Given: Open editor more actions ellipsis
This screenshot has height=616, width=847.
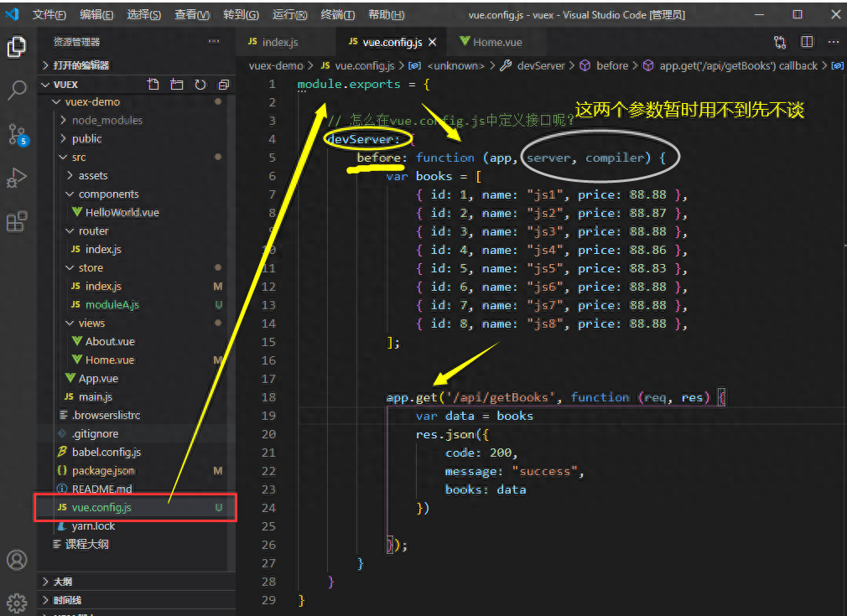Looking at the screenshot, I should coord(834,42).
